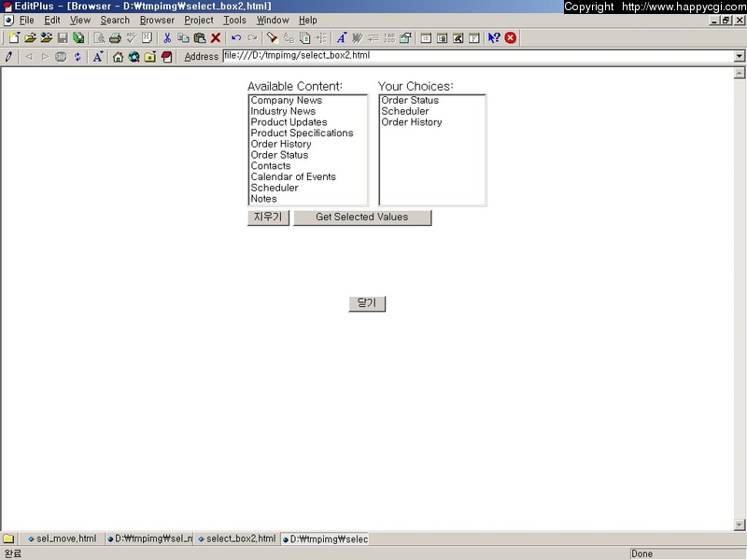Switch to the sel_move.html document tab
The height and width of the screenshot is (560, 747).
click(62, 539)
